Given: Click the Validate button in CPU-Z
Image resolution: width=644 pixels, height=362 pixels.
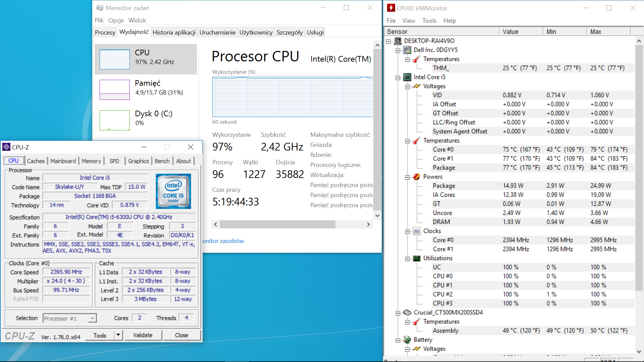Looking at the screenshot, I should 143,335.
